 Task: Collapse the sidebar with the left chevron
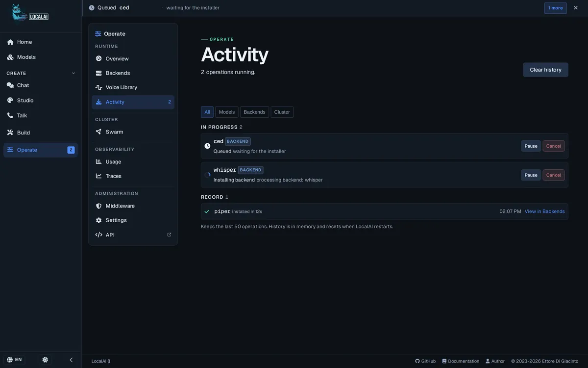point(71,360)
